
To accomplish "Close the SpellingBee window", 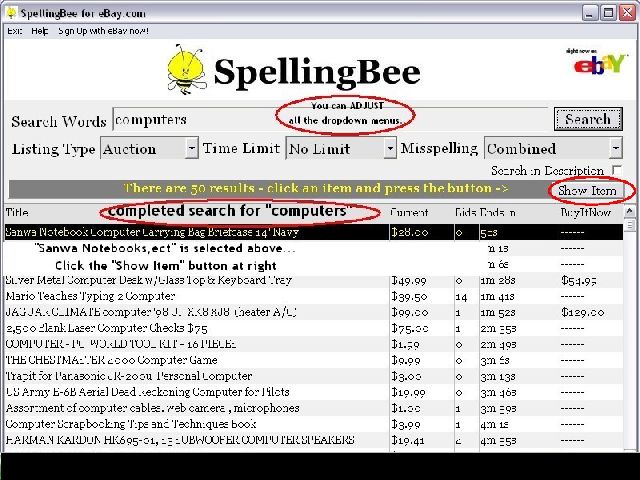I will 627,13.
